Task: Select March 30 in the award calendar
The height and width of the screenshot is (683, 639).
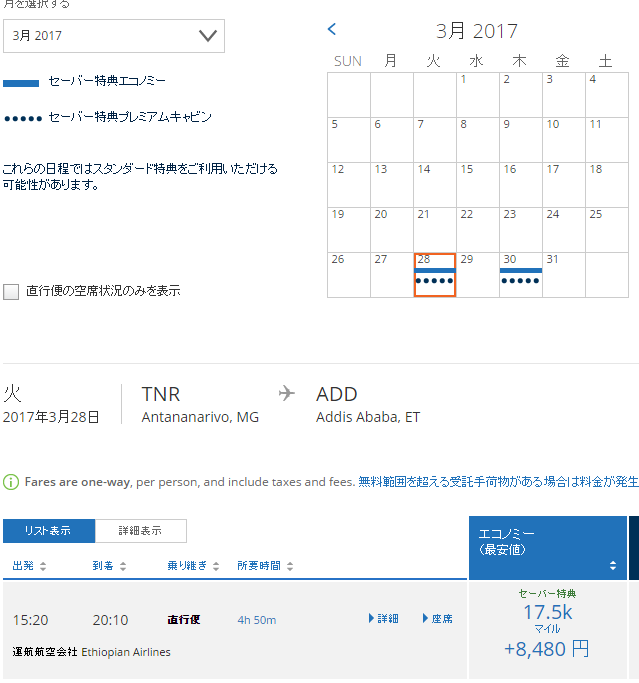Action: pos(521,275)
